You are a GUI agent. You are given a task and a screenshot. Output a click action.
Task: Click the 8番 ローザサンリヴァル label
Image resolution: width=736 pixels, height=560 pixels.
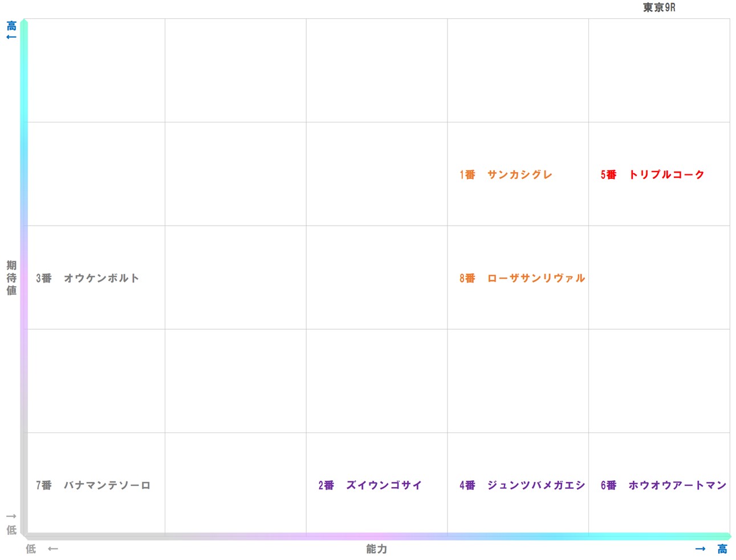click(x=522, y=279)
